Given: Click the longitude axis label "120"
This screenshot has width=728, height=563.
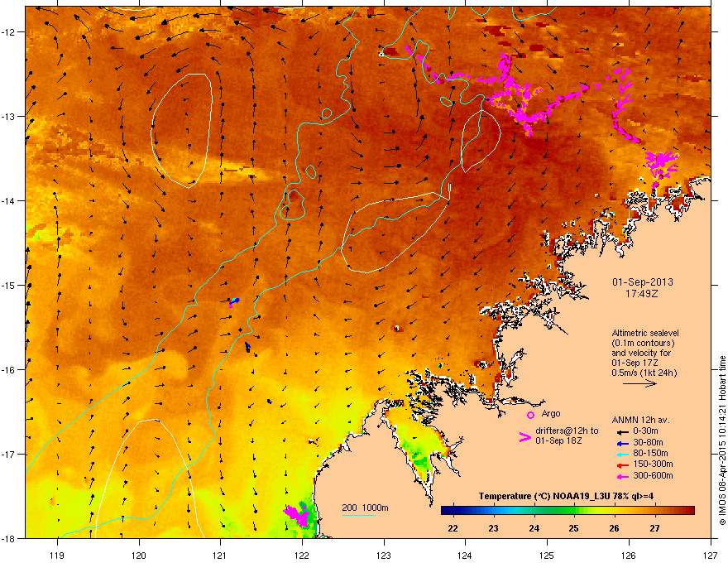Looking at the screenshot, I should (138, 556).
